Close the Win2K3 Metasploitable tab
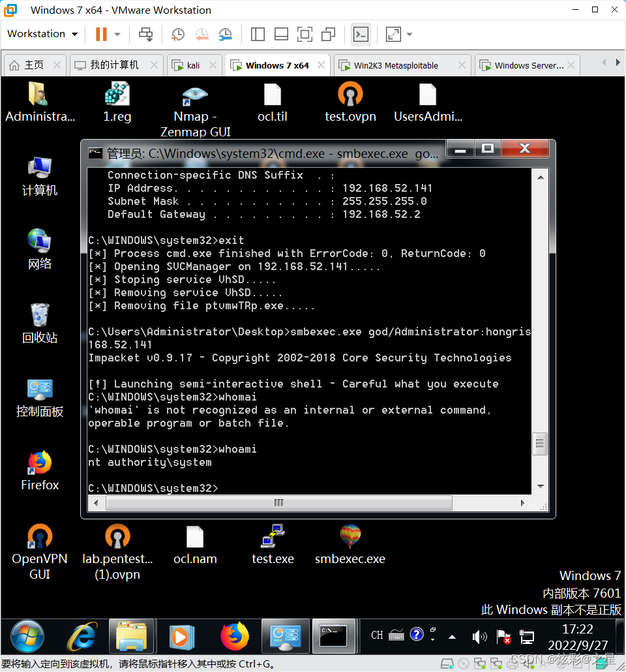Viewport: 626px width, 672px height. (462, 65)
